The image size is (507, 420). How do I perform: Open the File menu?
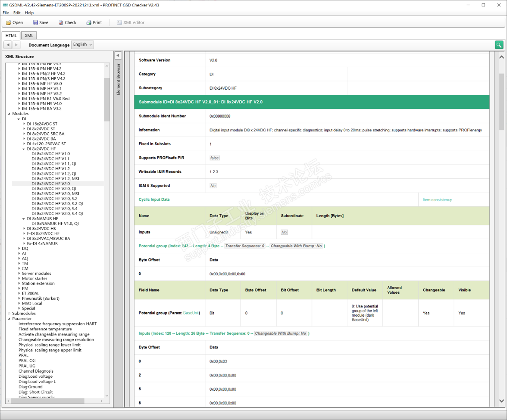pyautogui.click(x=6, y=13)
